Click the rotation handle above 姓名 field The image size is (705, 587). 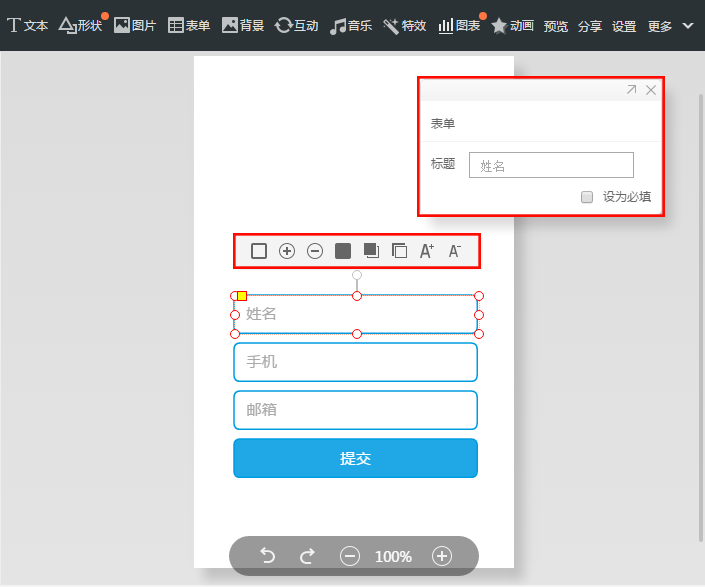(x=357, y=275)
